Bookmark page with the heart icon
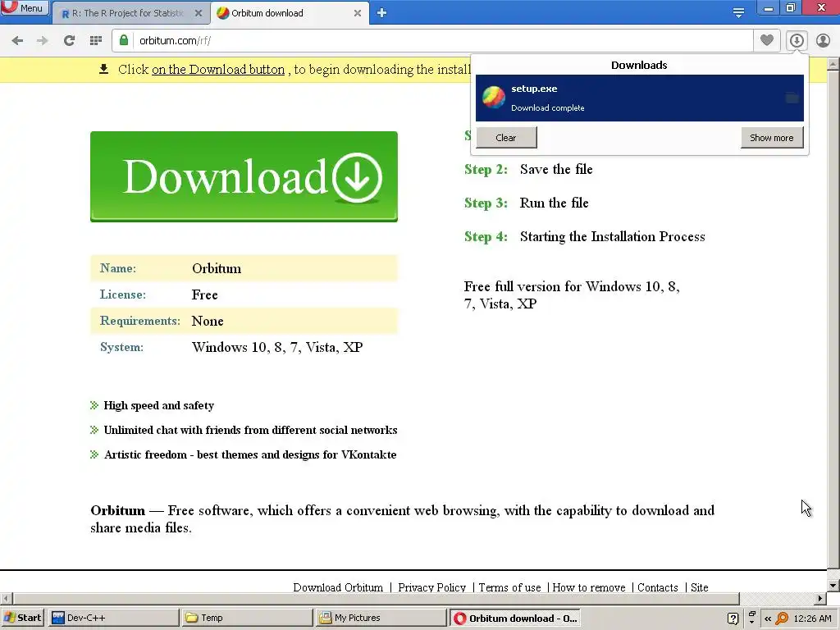The image size is (840, 630). tap(767, 40)
